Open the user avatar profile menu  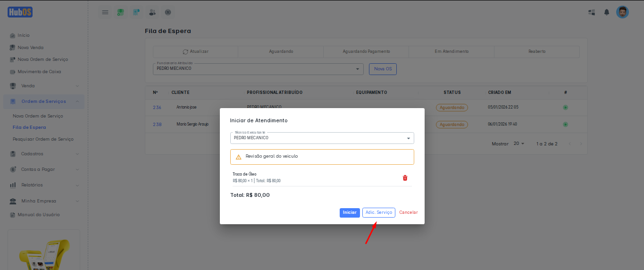point(622,12)
